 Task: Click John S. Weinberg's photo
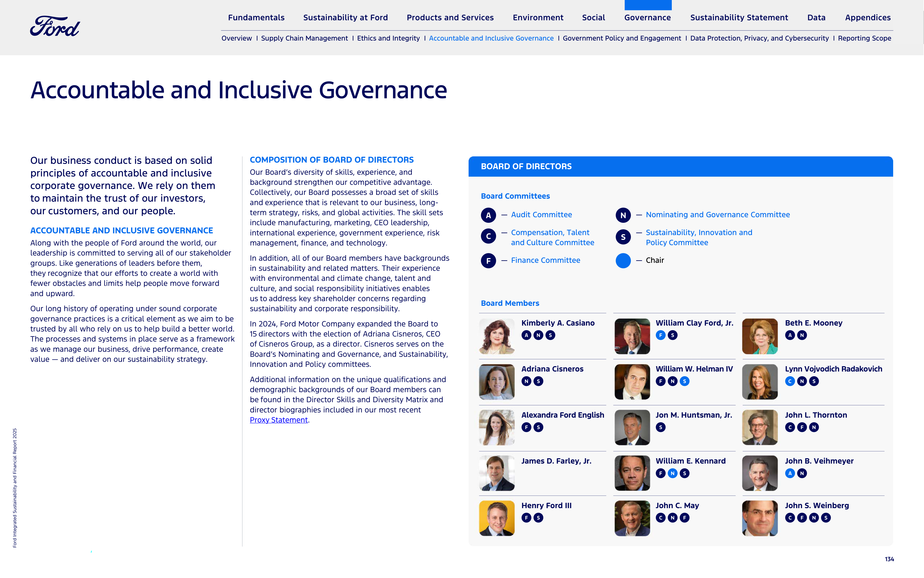click(x=759, y=518)
